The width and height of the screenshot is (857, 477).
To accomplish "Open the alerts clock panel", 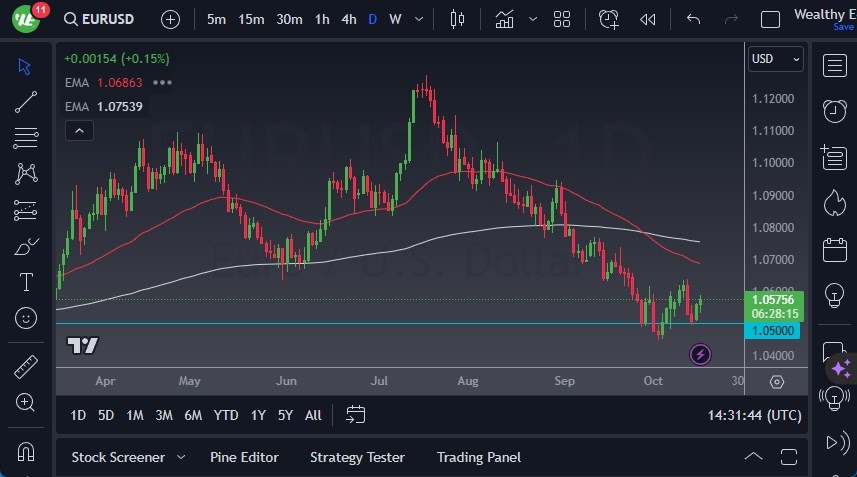I will point(609,19).
